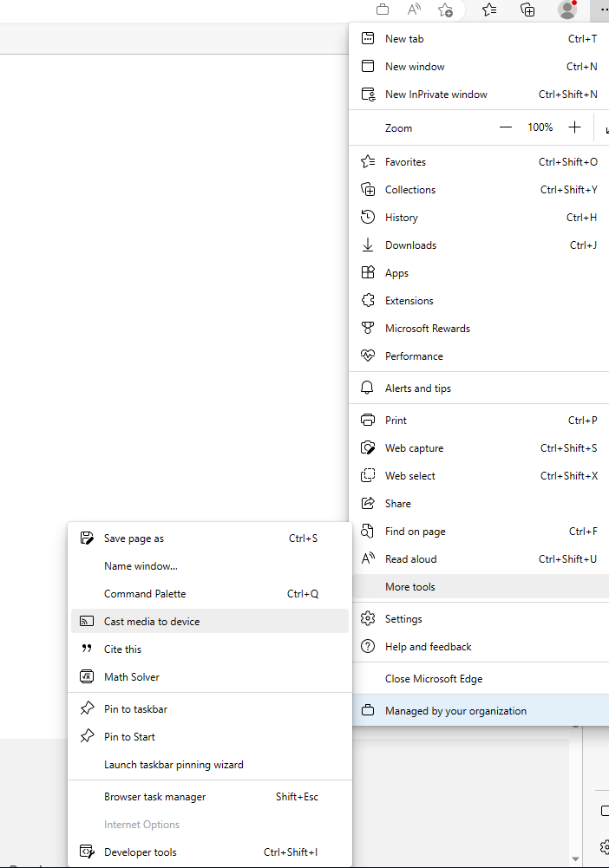The image size is (609, 868).
Task: Expand the Apps submenu
Action: coord(479,272)
